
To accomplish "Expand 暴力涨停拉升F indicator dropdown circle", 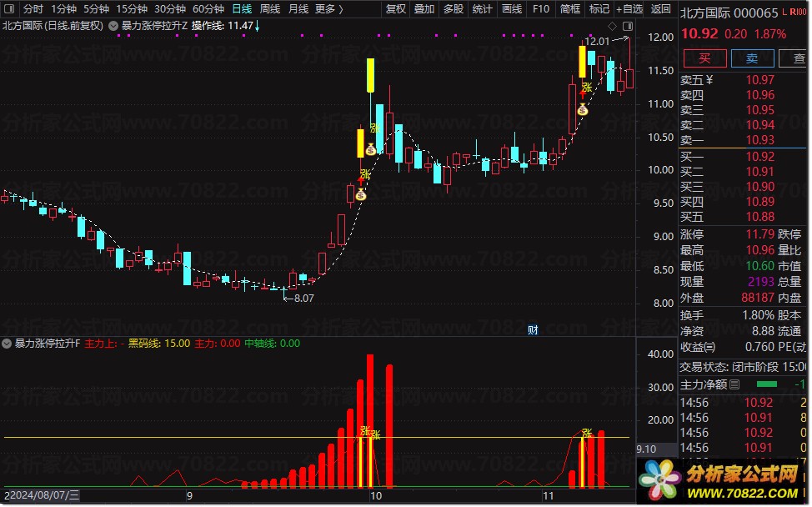I will (x=7, y=344).
